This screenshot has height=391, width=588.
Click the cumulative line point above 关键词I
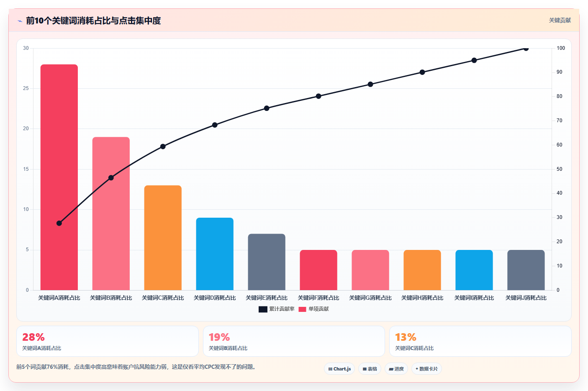[x=474, y=60]
